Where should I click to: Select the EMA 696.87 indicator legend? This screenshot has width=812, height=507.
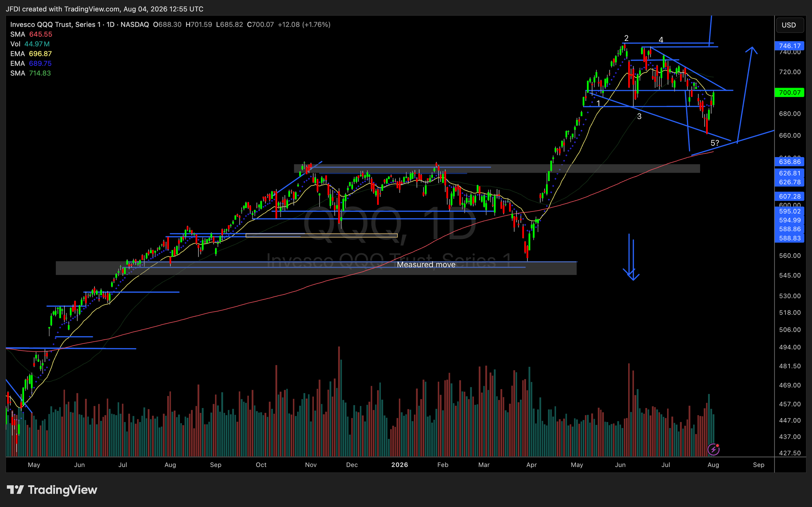pyautogui.click(x=31, y=54)
